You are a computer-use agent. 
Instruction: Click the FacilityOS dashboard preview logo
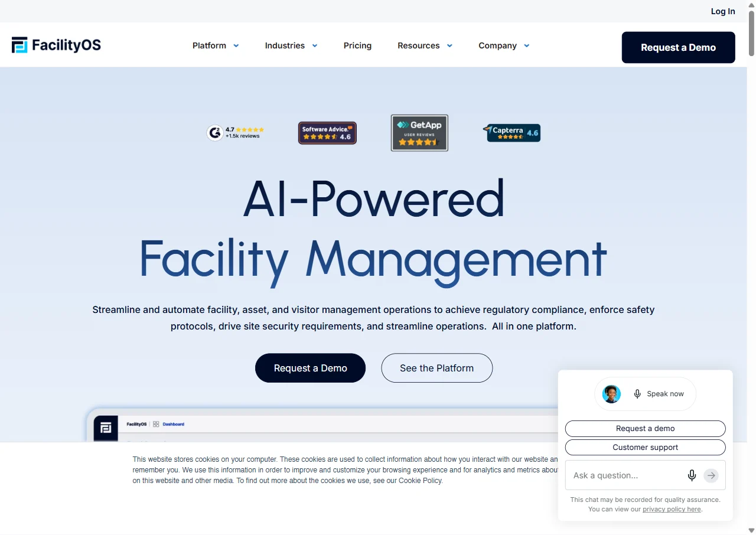106,427
